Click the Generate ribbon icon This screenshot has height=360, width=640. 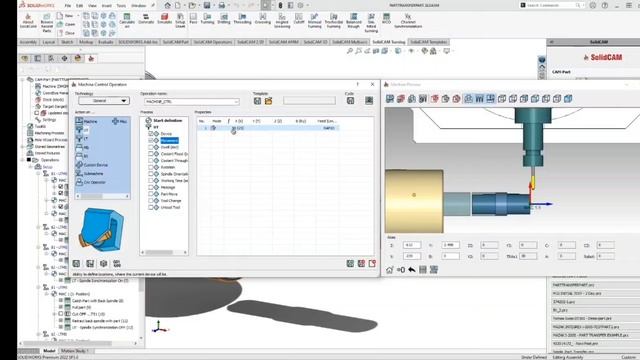[146, 19]
